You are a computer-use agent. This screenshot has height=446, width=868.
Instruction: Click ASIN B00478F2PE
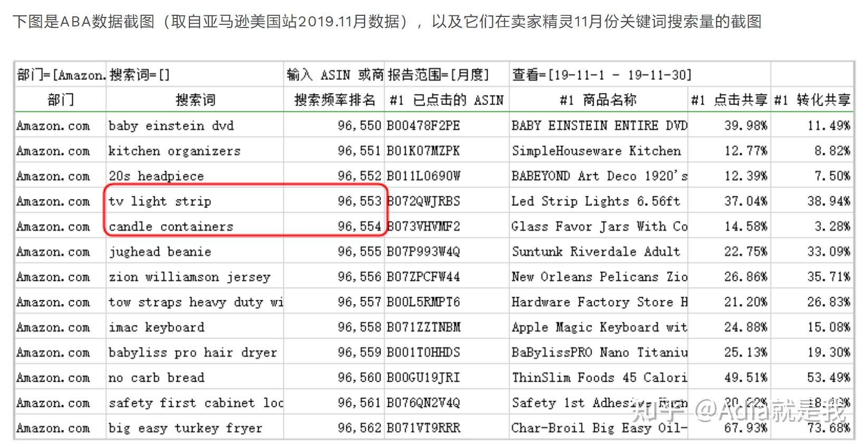coord(423,126)
